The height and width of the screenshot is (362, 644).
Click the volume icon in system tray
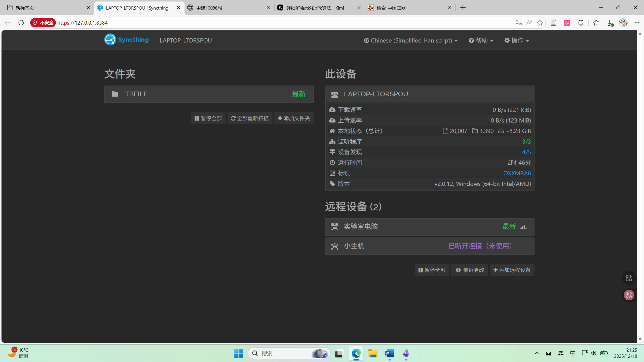593,353
